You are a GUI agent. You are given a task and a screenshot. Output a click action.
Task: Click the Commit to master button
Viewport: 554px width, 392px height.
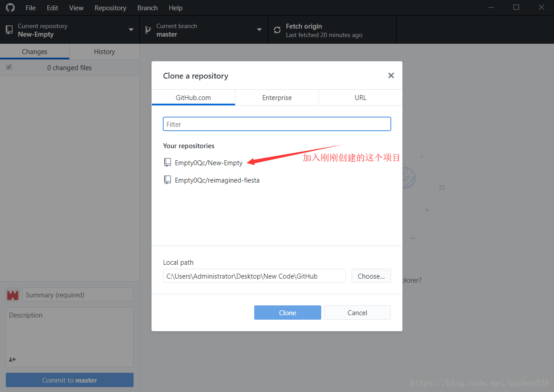coord(70,380)
